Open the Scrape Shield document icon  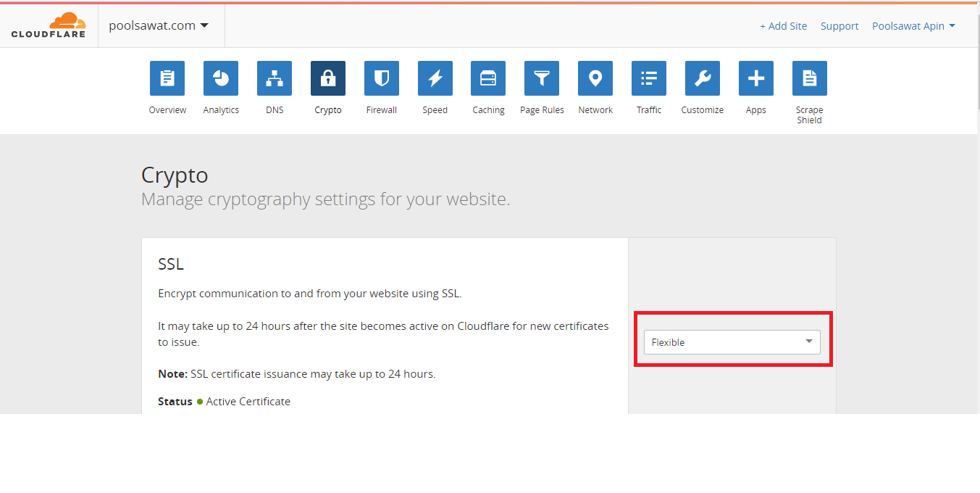(810, 78)
